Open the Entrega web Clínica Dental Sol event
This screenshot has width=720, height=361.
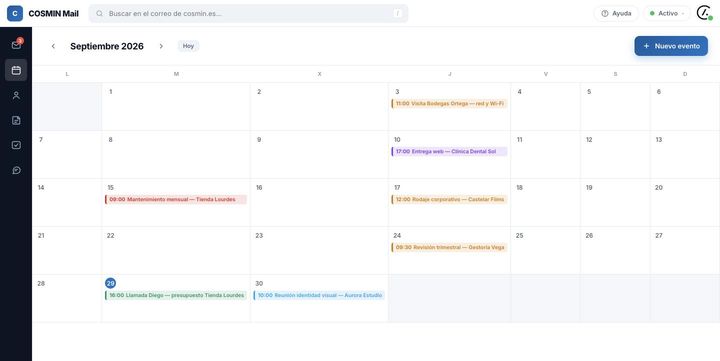pyautogui.click(x=449, y=151)
